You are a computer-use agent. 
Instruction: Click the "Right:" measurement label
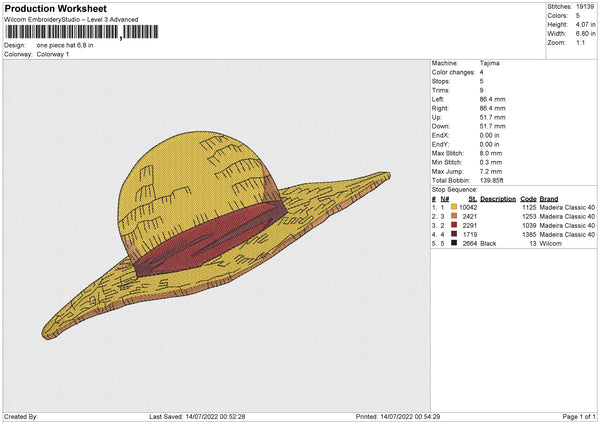[440, 108]
